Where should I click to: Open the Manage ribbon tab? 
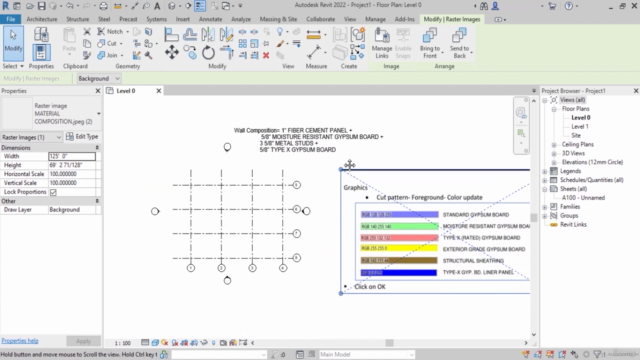point(375,19)
